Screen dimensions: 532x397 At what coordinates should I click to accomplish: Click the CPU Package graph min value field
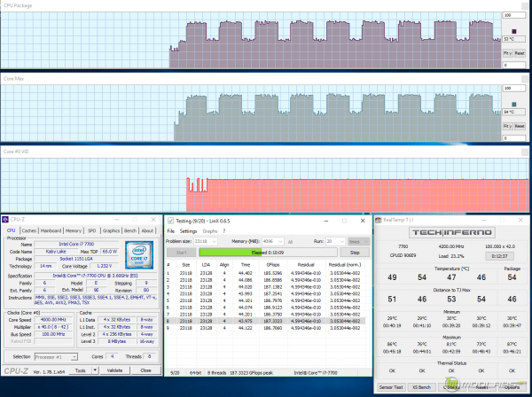tap(514, 65)
